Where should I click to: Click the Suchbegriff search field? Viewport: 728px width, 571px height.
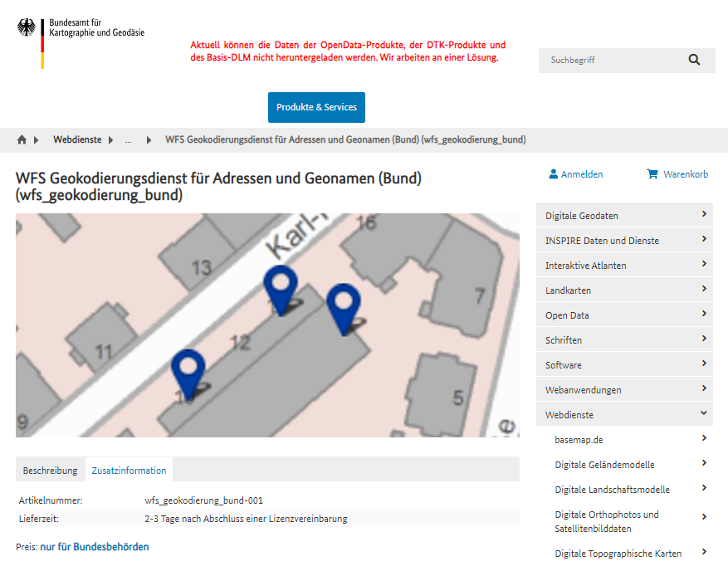pyautogui.click(x=610, y=61)
